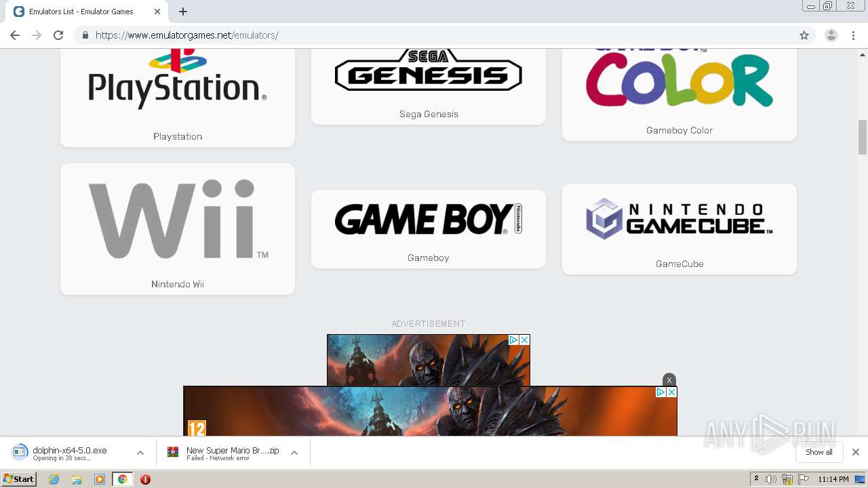This screenshot has height=488, width=868.
Task: Open the Nintendo GameCube logo
Action: tap(679, 218)
